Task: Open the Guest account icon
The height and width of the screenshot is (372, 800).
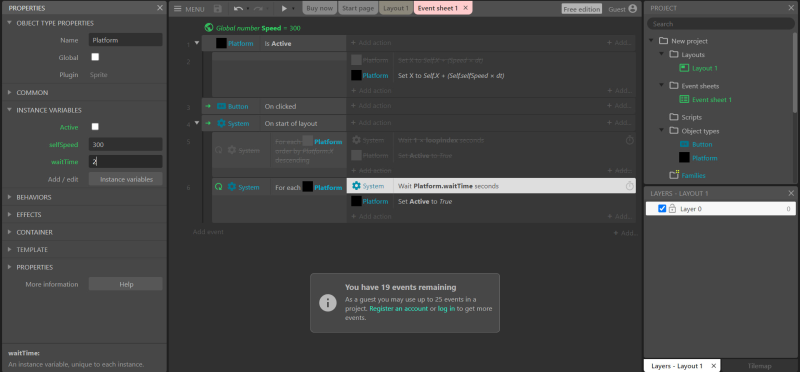Action: [633, 9]
